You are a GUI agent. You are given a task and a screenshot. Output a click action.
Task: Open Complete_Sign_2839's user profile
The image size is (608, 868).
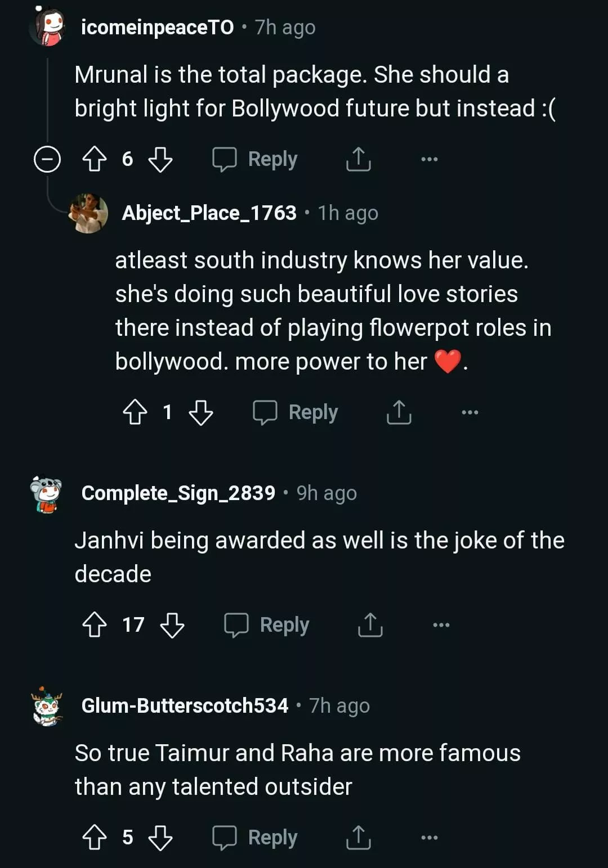178,493
